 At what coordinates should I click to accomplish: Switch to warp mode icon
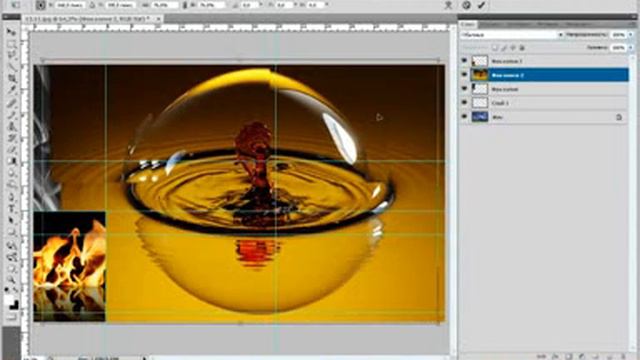click(448, 5)
